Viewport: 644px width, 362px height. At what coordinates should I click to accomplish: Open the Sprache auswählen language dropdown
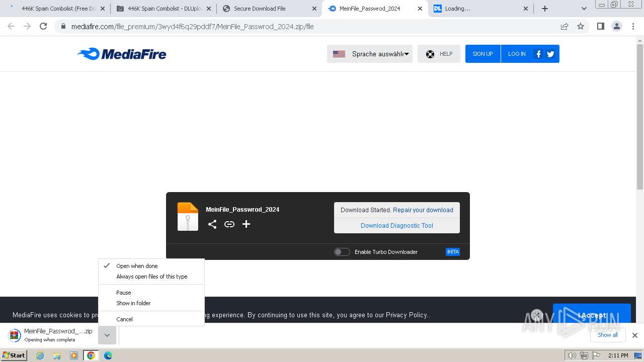click(x=370, y=54)
